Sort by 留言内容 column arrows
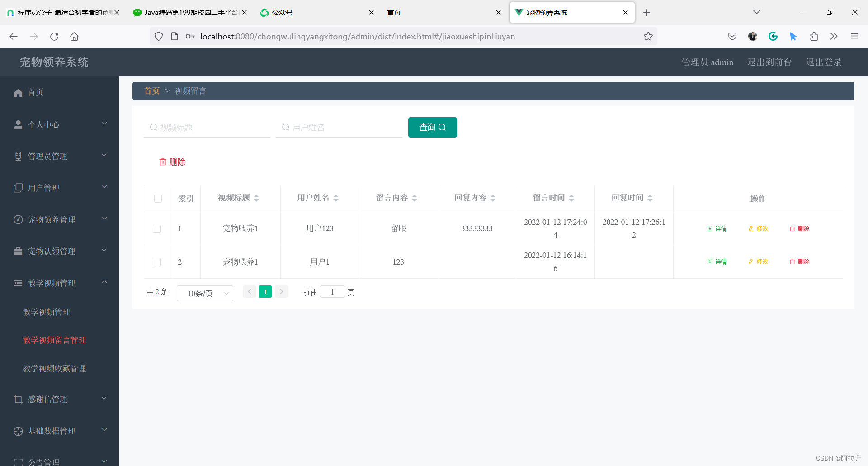The width and height of the screenshot is (868, 466). pyautogui.click(x=415, y=198)
